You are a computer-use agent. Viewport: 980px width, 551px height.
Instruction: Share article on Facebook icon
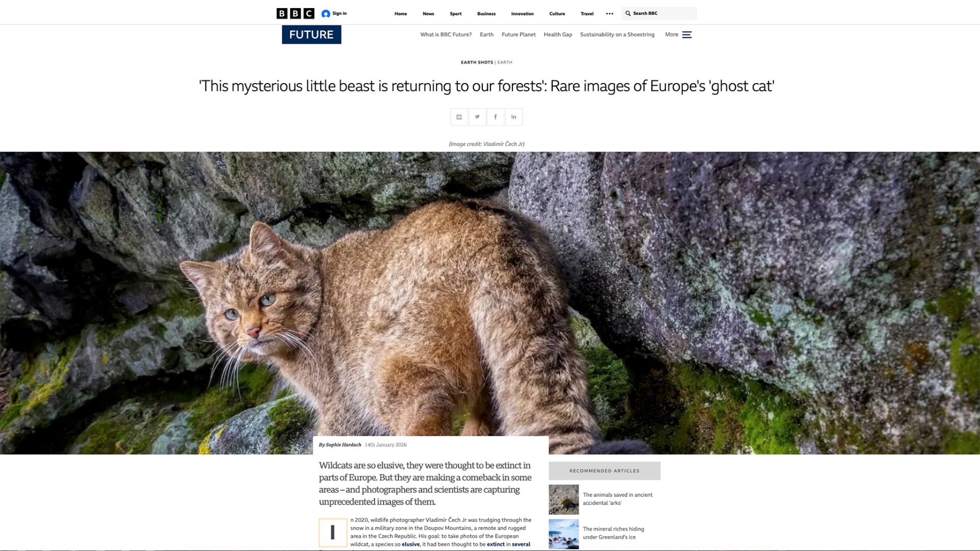pyautogui.click(x=495, y=117)
